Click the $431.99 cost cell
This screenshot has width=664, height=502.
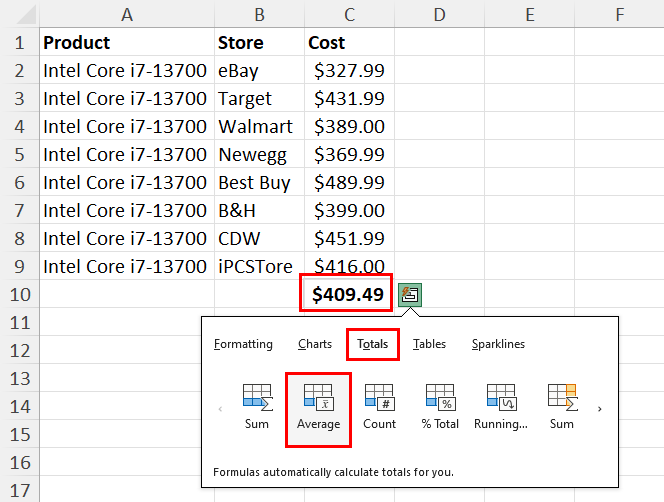pyautogui.click(x=349, y=98)
